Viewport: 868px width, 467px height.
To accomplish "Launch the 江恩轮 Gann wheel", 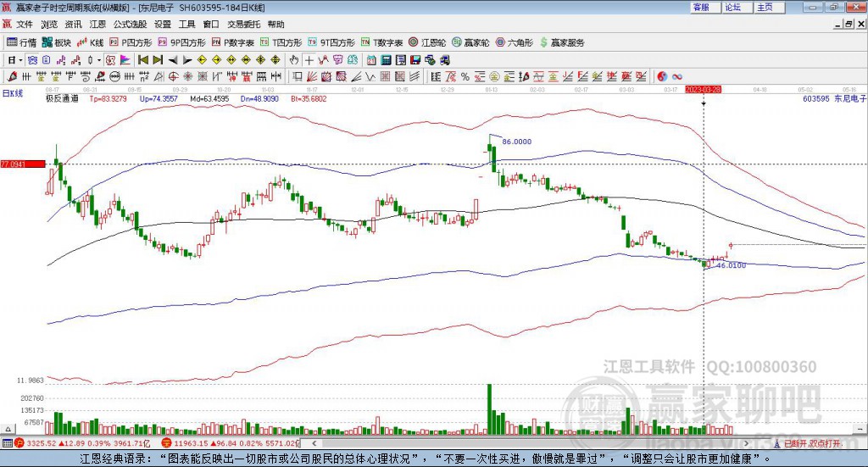I will 427,42.
